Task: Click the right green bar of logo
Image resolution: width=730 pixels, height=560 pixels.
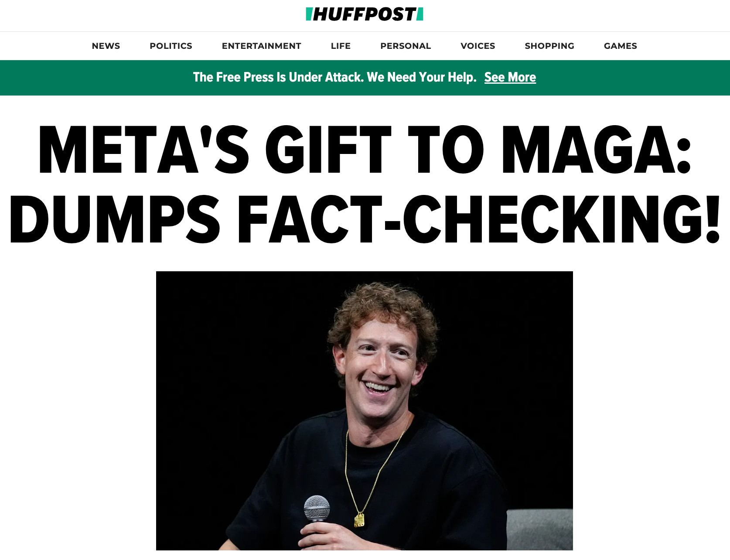Action: (x=420, y=14)
